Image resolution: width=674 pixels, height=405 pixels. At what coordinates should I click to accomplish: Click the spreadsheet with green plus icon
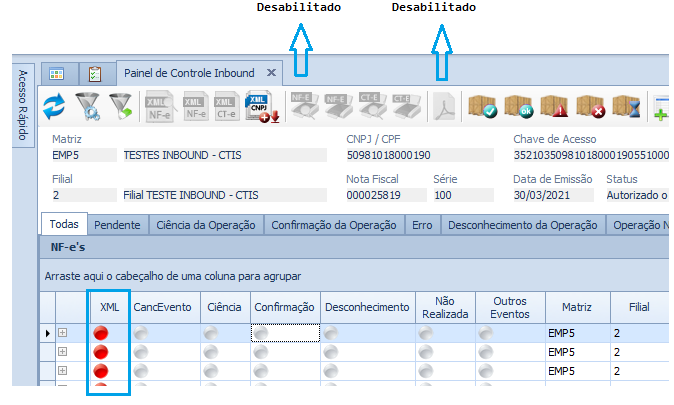(661, 108)
